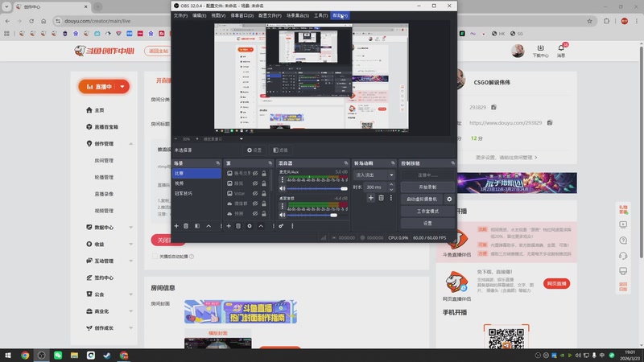The width and height of the screenshot is (644, 362).
Task: Open 桌面音频 channel three-dot options
Action: point(283,206)
